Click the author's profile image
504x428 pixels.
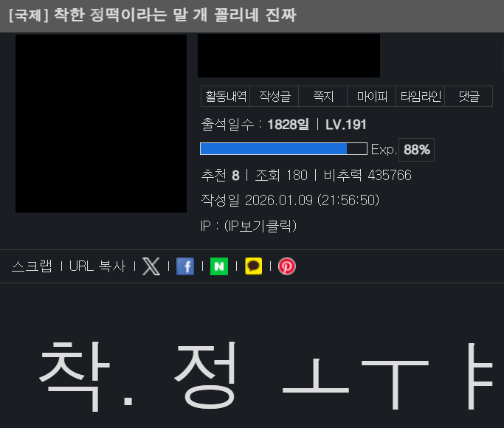click(101, 123)
